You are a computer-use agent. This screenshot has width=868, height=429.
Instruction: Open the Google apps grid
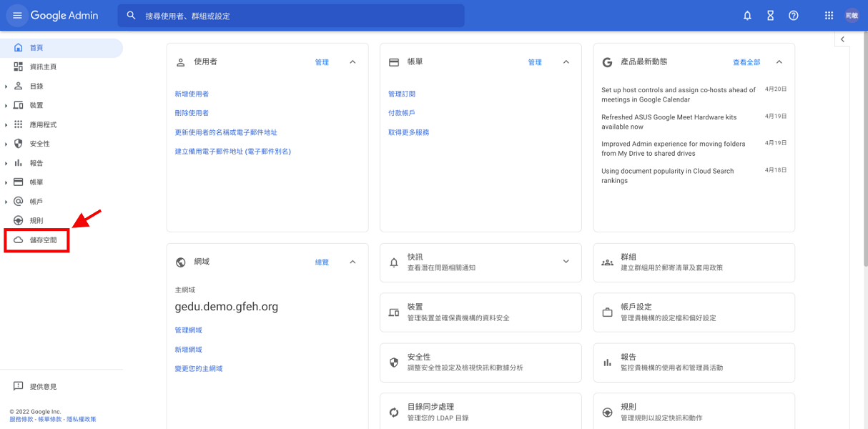pos(829,16)
